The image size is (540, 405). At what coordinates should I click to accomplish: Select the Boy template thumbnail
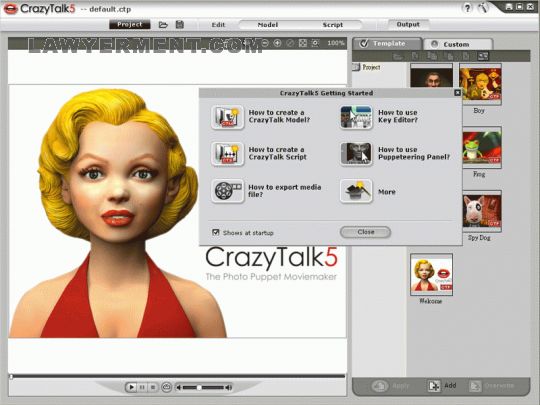480,84
